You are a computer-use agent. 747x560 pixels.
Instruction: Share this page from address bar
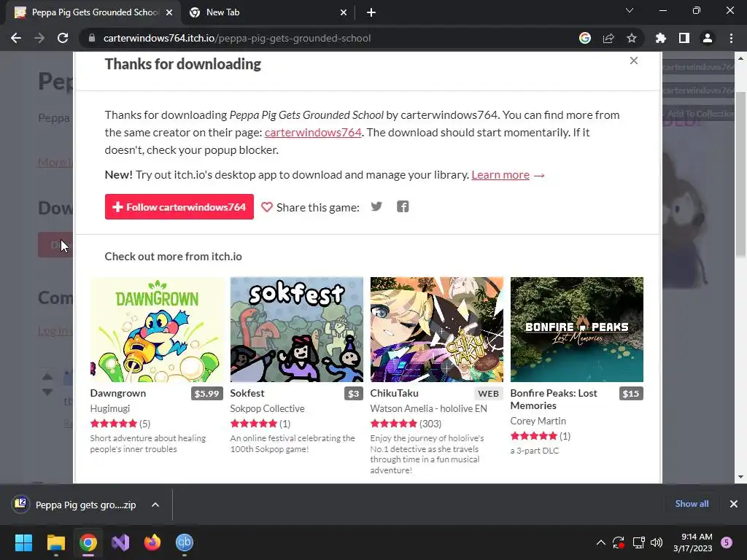[608, 38]
